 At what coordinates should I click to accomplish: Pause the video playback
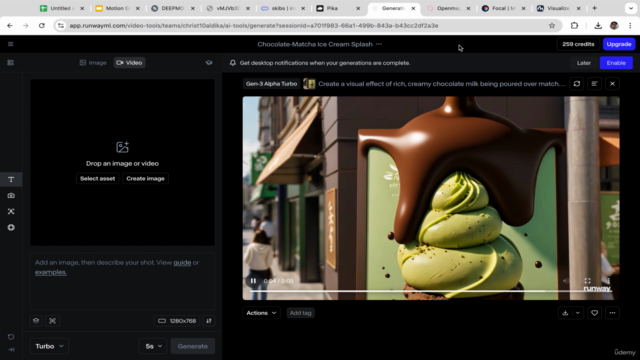point(253,281)
